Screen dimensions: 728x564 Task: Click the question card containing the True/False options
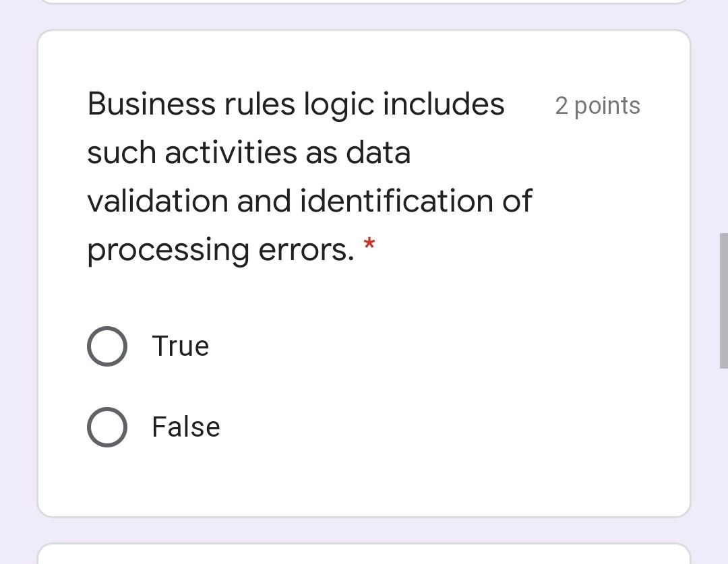click(x=364, y=270)
